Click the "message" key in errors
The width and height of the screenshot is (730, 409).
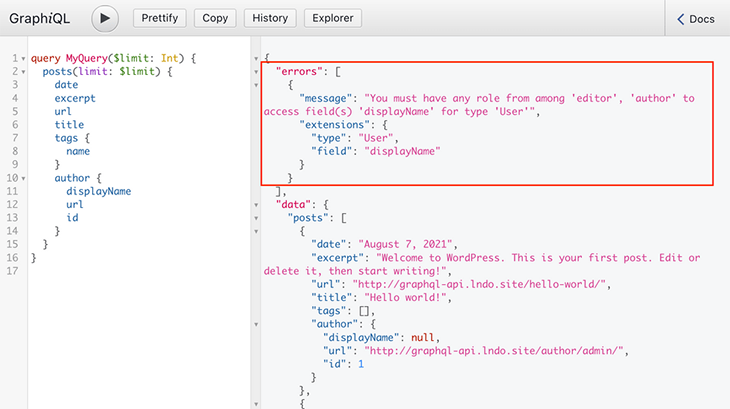(x=326, y=98)
